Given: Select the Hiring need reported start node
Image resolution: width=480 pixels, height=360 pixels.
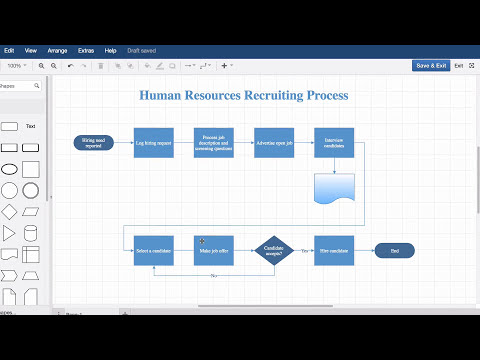Looking at the screenshot, I should (x=94, y=143).
